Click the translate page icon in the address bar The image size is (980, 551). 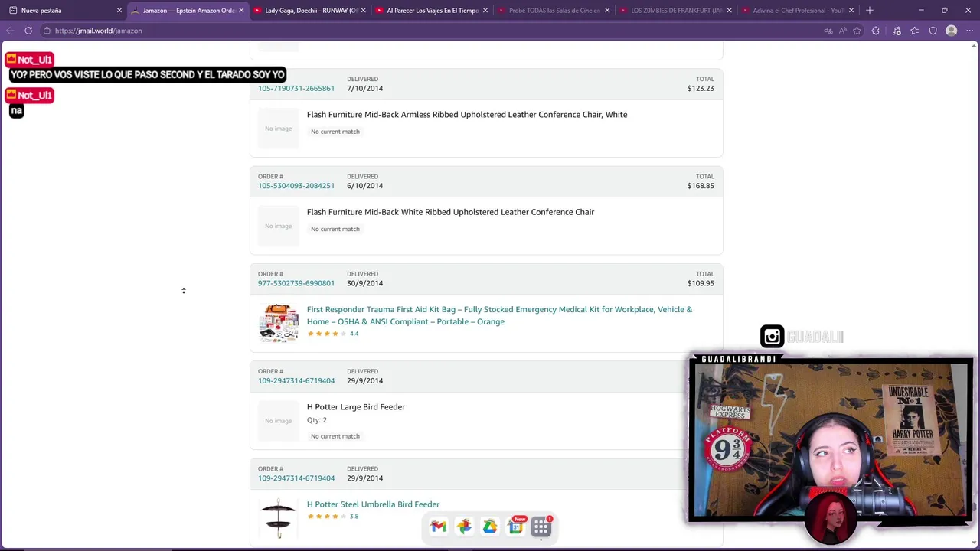point(828,31)
